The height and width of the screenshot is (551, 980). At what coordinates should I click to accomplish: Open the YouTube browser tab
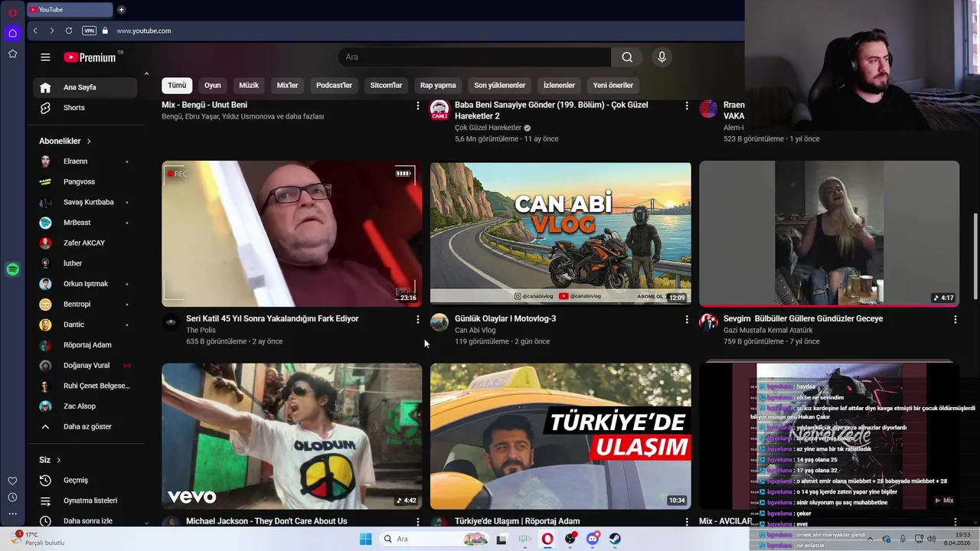(x=69, y=10)
